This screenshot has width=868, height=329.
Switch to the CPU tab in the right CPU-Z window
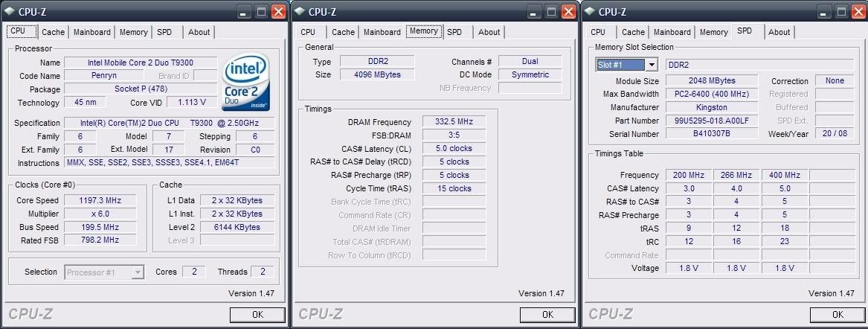[598, 32]
